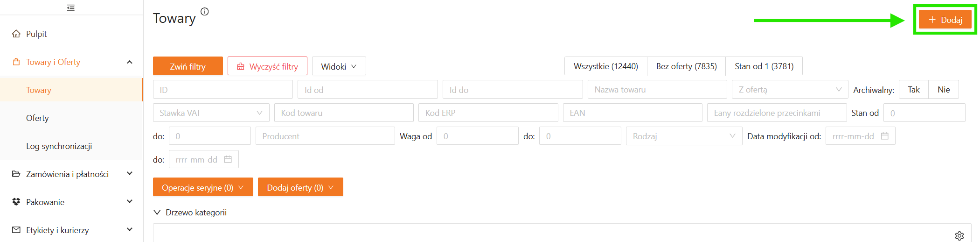The height and width of the screenshot is (242, 980).
Task: Click the Etykiety i kurierzy envelope icon
Action: pyautogui.click(x=16, y=230)
